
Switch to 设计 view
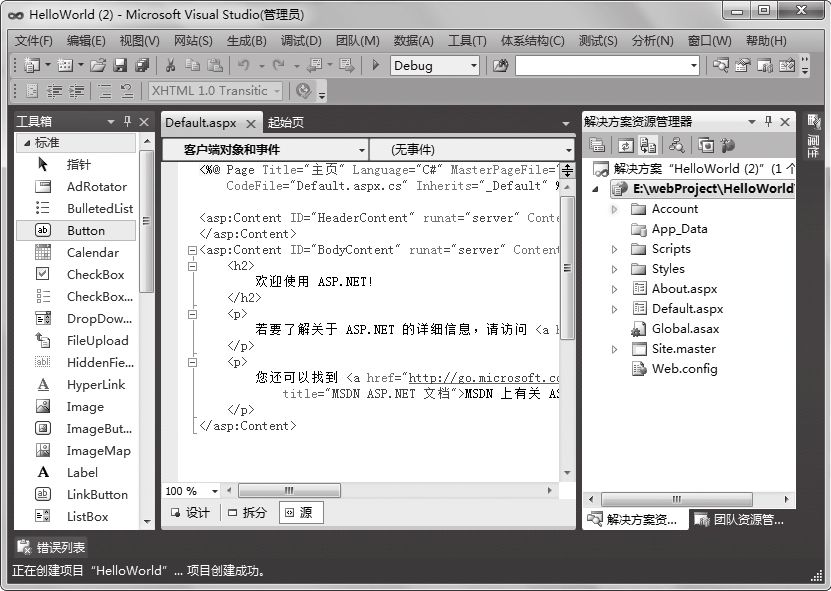pos(191,513)
